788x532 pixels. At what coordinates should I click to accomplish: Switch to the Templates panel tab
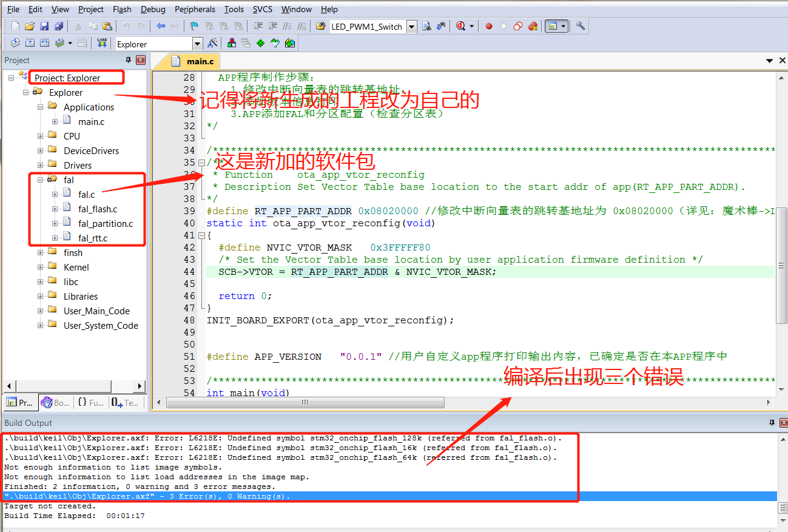pyautogui.click(x=124, y=402)
